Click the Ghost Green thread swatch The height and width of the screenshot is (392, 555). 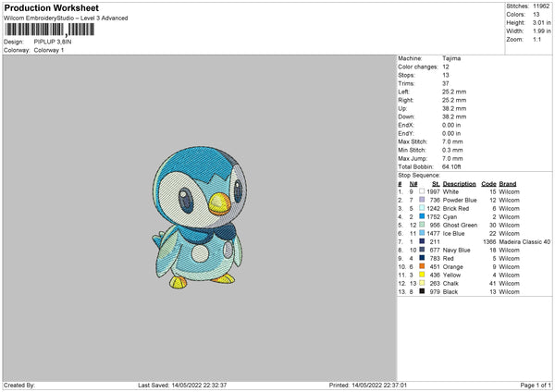tap(422, 225)
